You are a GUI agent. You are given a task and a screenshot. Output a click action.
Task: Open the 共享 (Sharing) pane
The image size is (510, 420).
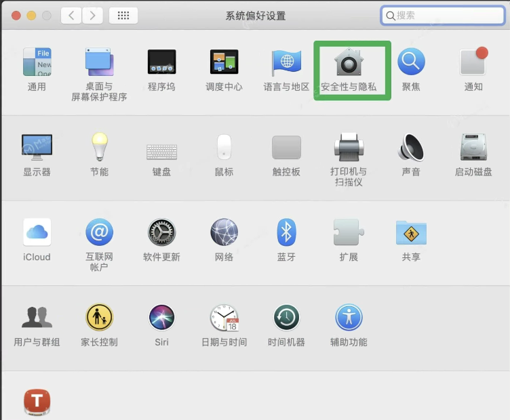click(x=411, y=232)
